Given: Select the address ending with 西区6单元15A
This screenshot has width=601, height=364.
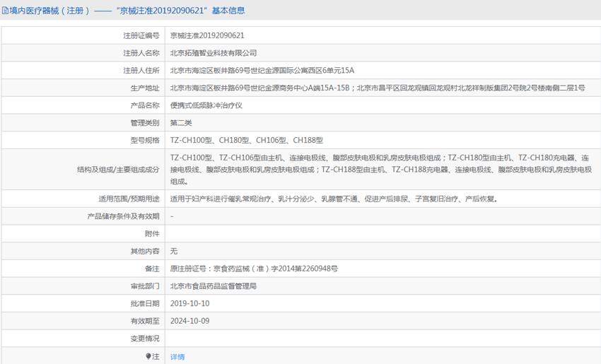Looking at the screenshot, I should (x=262, y=71).
